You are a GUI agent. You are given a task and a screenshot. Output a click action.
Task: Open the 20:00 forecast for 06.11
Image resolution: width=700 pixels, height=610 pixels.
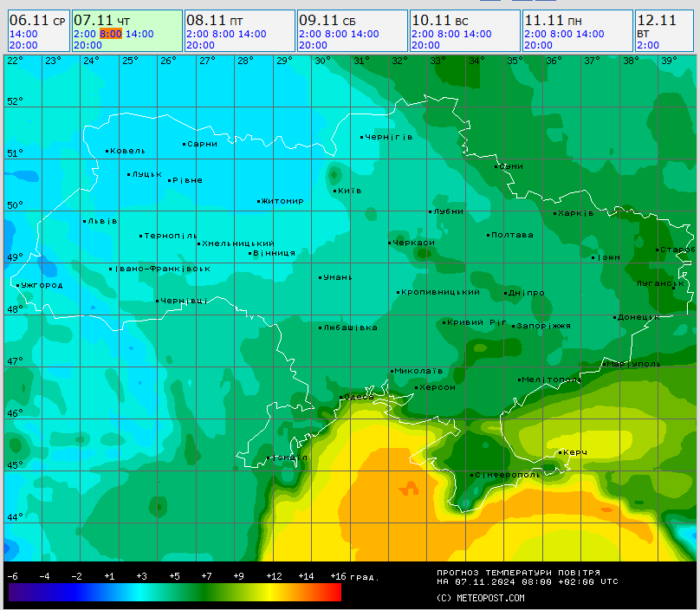(x=23, y=45)
